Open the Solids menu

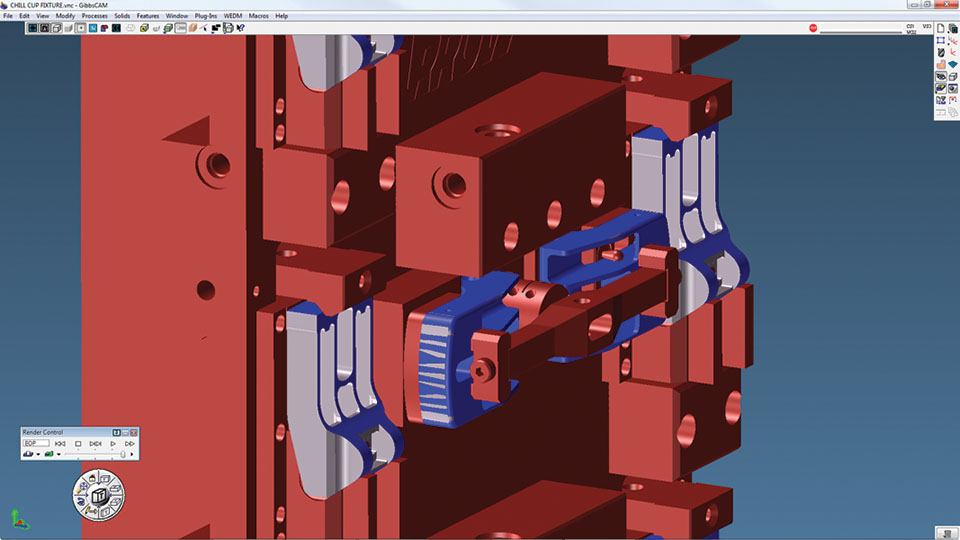click(x=122, y=16)
